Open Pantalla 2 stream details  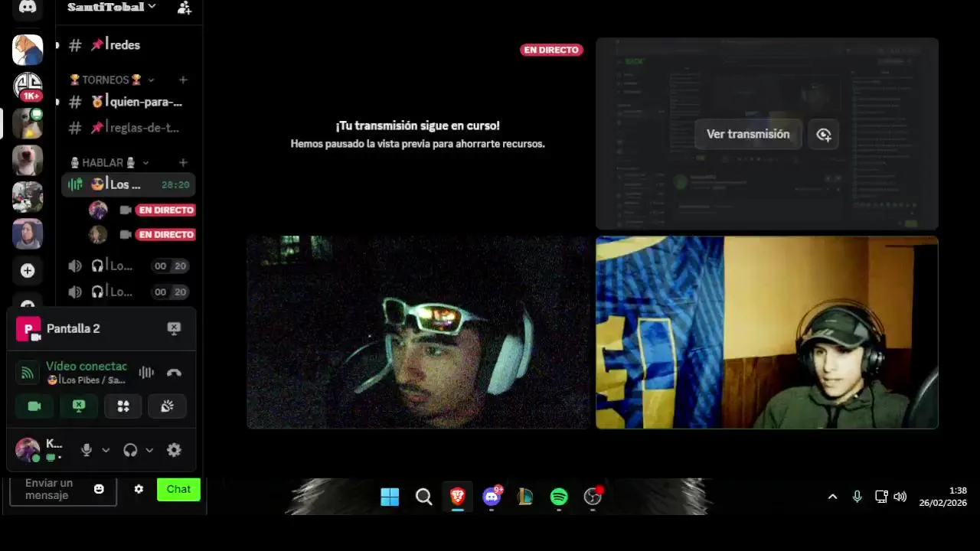tap(73, 328)
